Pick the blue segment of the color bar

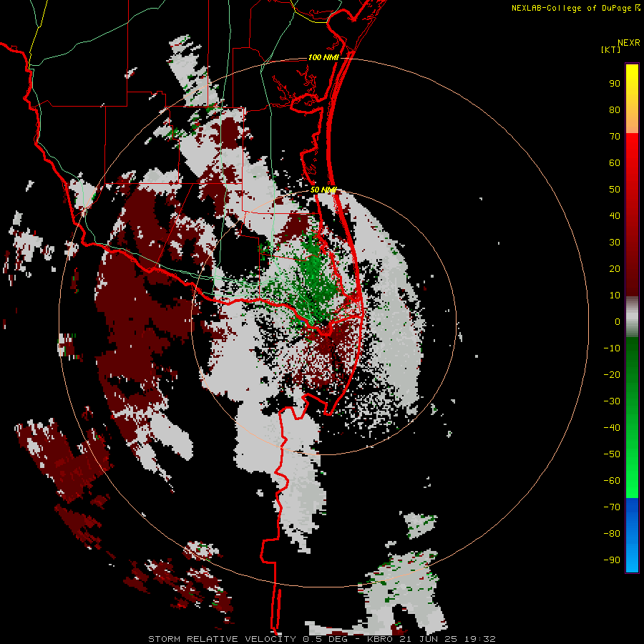point(632,535)
